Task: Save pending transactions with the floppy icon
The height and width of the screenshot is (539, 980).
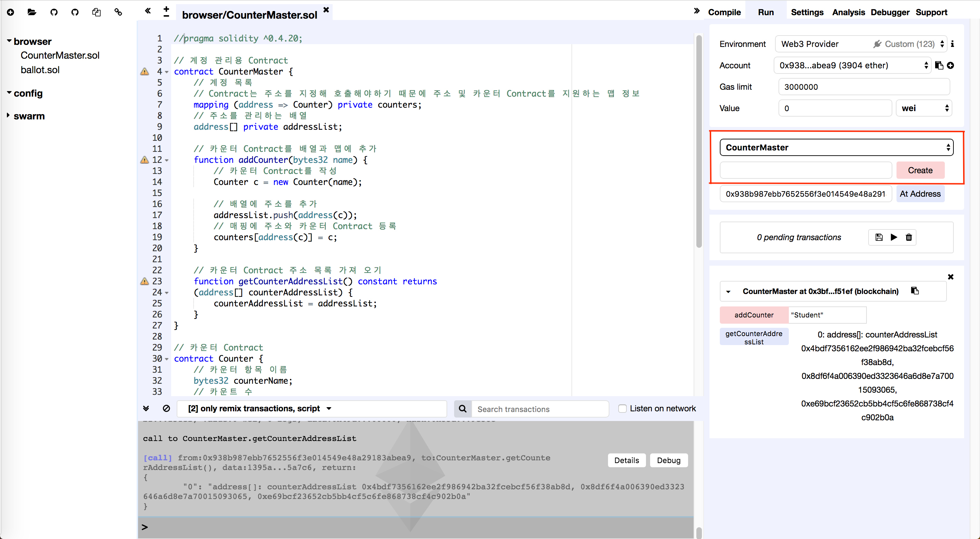Action: coord(879,237)
